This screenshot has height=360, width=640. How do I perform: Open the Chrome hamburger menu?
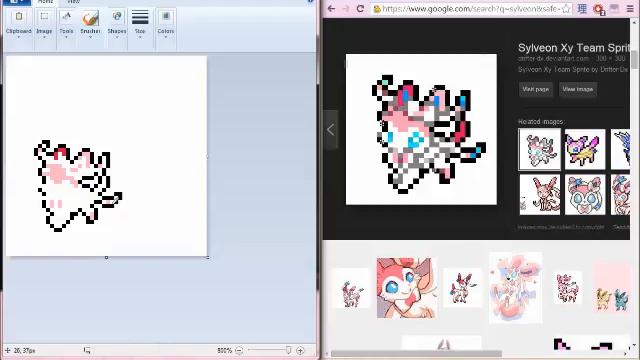pyautogui.click(x=630, y=9)
